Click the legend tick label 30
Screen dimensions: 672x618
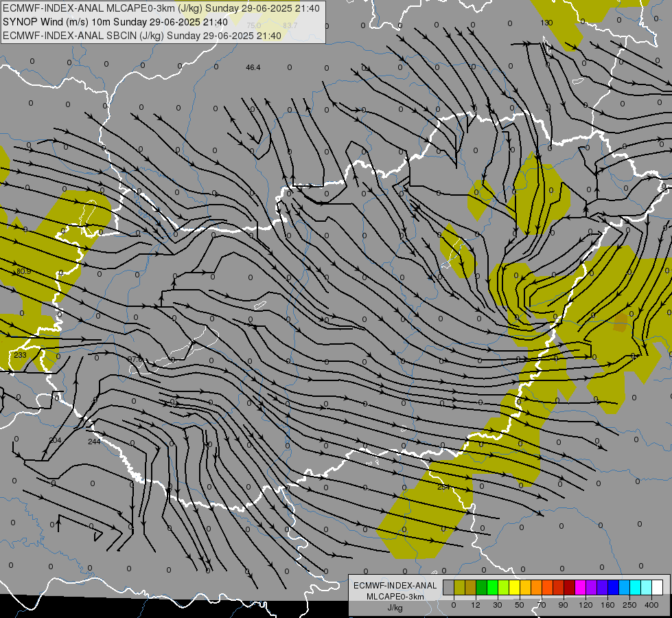tap(498, 605)
